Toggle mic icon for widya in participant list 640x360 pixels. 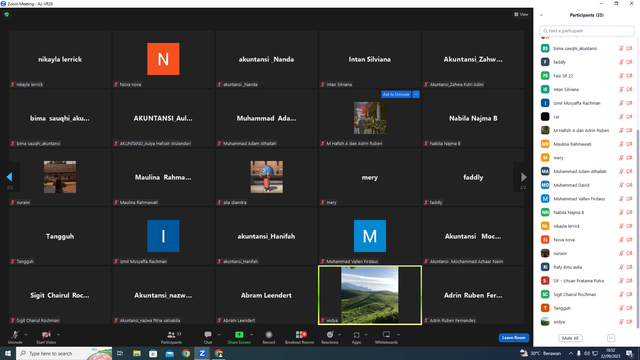click(x=621, y=322)
